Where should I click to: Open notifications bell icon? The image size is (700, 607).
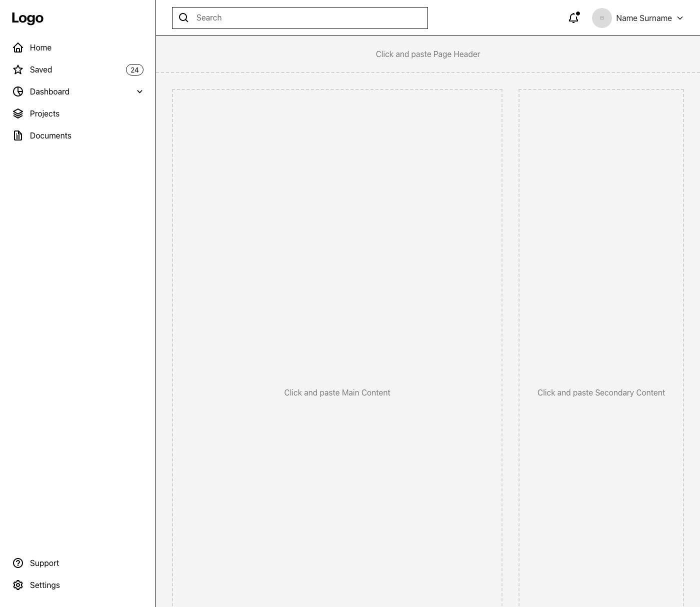coord(574,18)
